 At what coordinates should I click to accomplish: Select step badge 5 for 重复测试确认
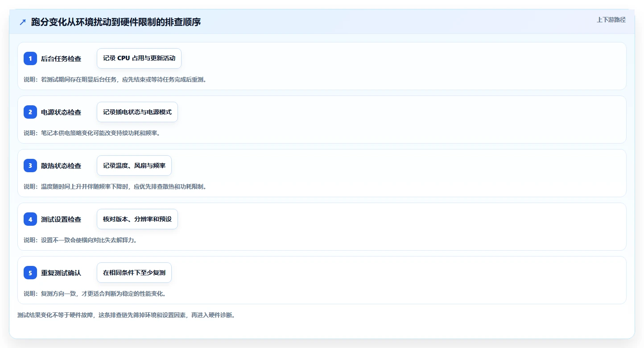pos(30,273)
